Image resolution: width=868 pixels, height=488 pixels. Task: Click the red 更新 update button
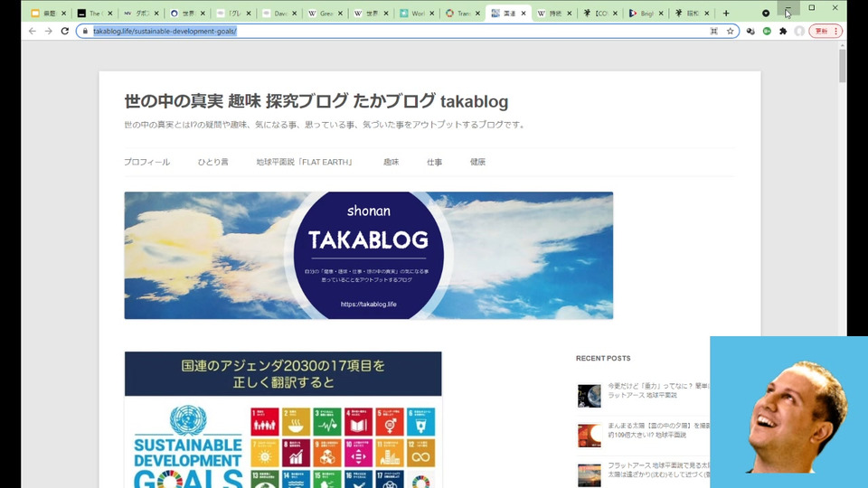click(826, 31)
